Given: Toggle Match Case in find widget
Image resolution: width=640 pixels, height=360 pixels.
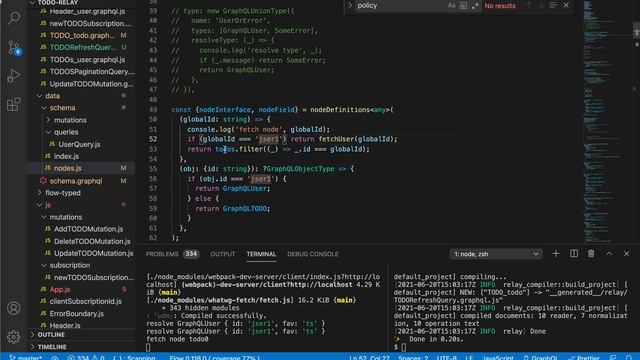Looking at the screenshot, I should pos(451,6).
